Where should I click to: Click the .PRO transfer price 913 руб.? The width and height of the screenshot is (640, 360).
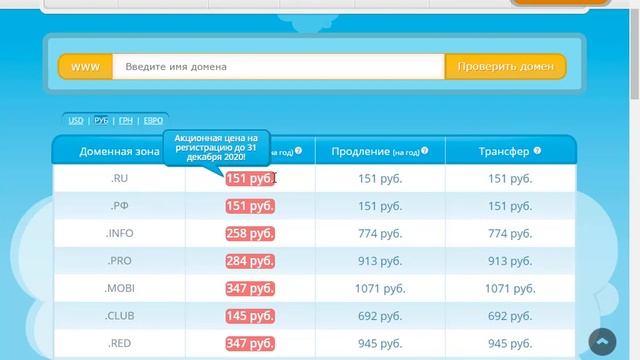pyautogui.click(x=510, y=261)
